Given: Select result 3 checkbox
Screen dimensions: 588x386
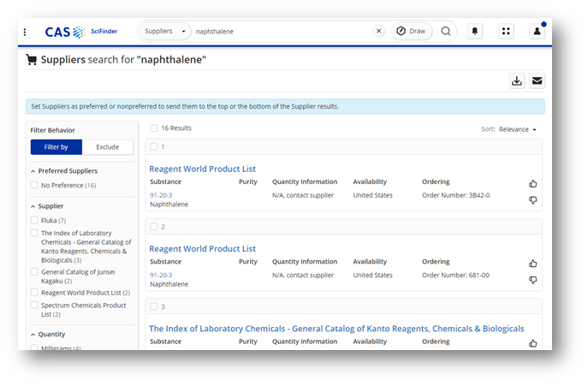Looking at the screenshot, I should pyautogui.click(x=154, y=306).
